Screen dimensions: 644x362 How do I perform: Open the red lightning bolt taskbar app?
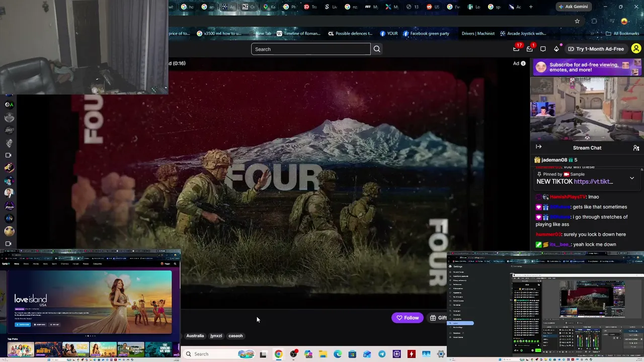tap(411, 354)
